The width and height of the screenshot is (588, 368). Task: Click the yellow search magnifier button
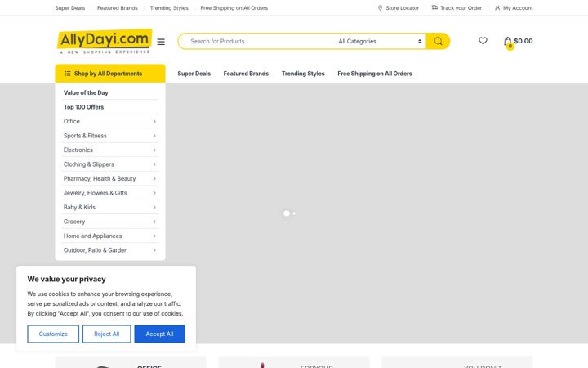[x=438, y=41]
